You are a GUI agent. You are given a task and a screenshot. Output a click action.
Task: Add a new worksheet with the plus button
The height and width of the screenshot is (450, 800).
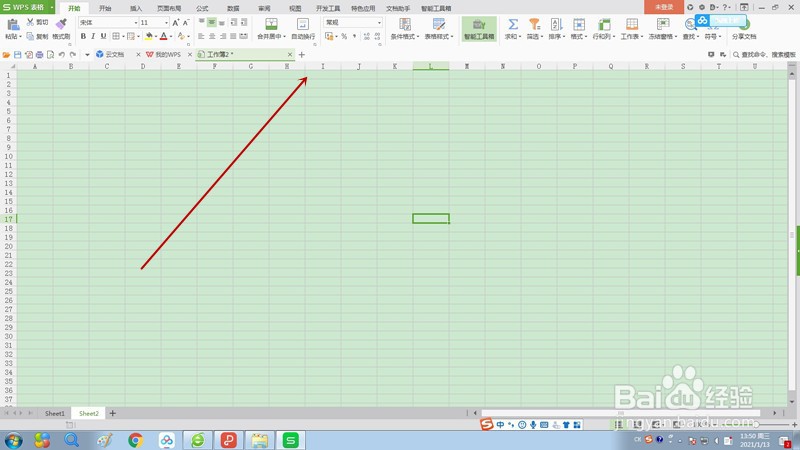[113, 413]
